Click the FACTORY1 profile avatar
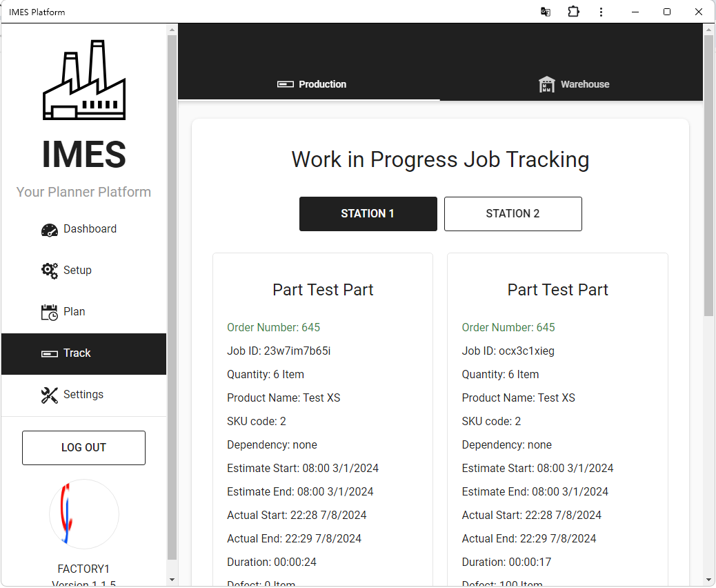This screenshot has height=588, width=716. 84,514
